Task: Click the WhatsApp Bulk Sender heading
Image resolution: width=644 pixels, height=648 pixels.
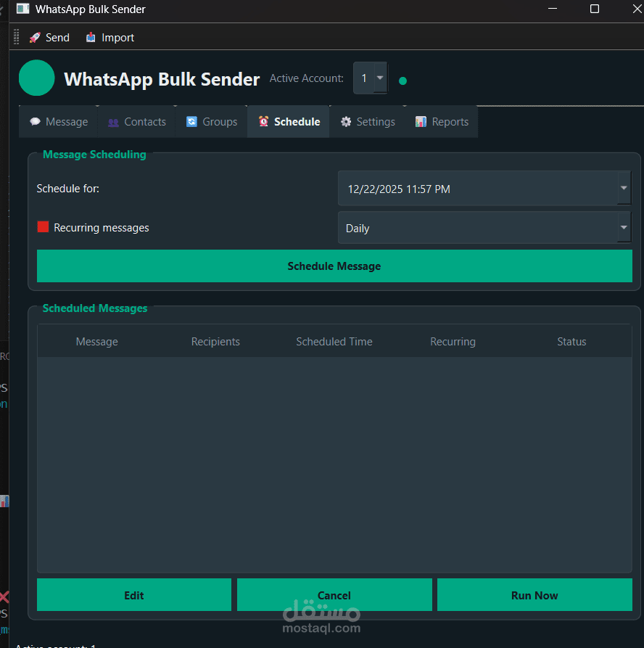Action: coord(162,79)
